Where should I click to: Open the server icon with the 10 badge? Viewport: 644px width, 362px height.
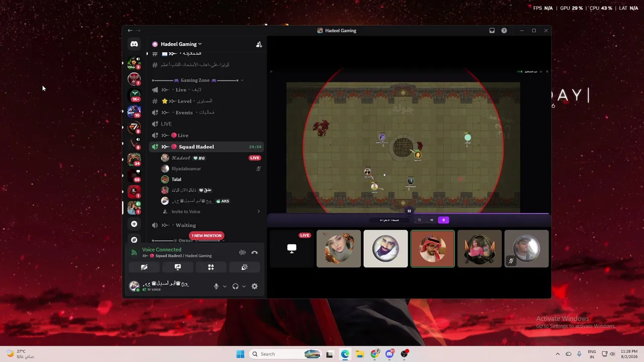(x=134, y=111)
